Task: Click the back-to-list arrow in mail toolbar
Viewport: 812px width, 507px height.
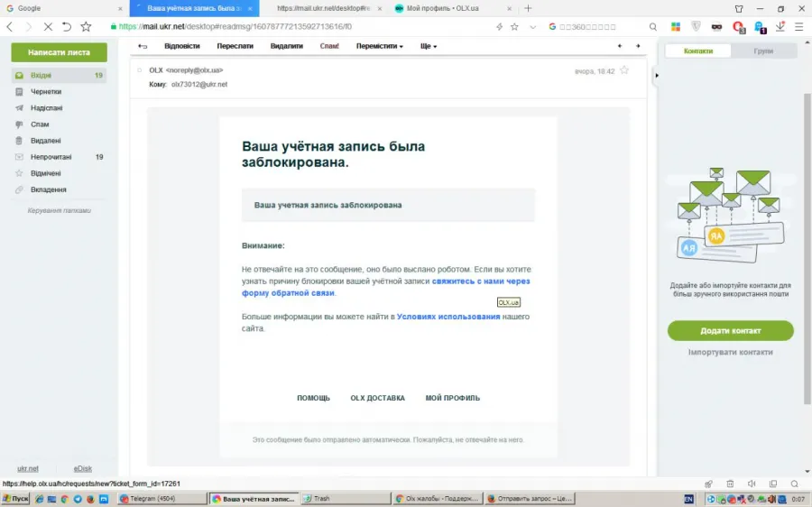Action: [143, 46]
